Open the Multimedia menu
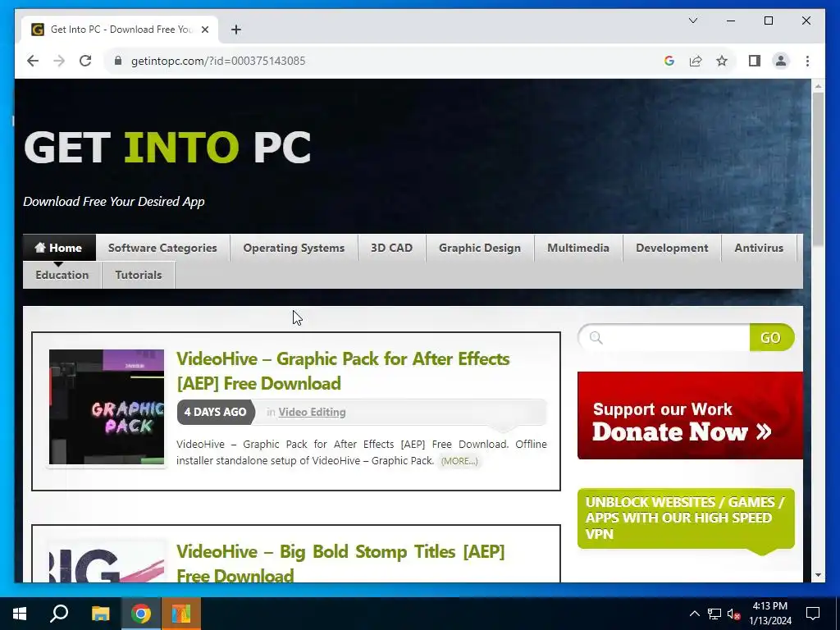This screenshot has height=630, width=840. tap(578, 248)
